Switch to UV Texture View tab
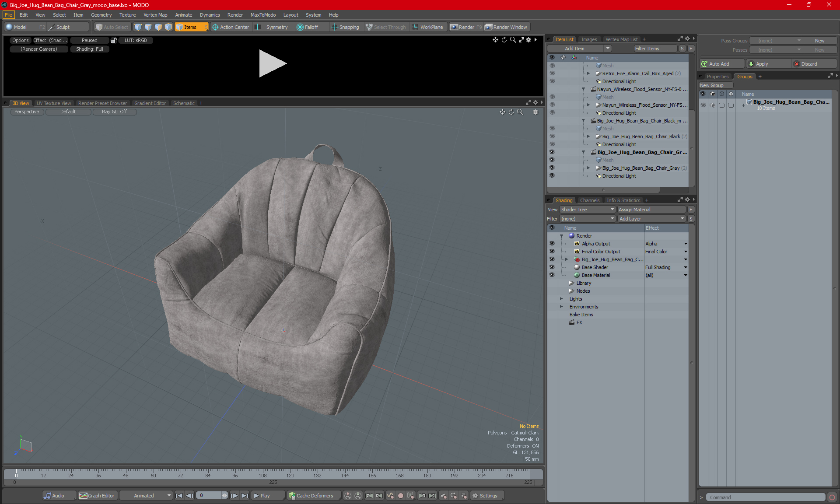The image size is (840, 504). click(x=54, y=103)
